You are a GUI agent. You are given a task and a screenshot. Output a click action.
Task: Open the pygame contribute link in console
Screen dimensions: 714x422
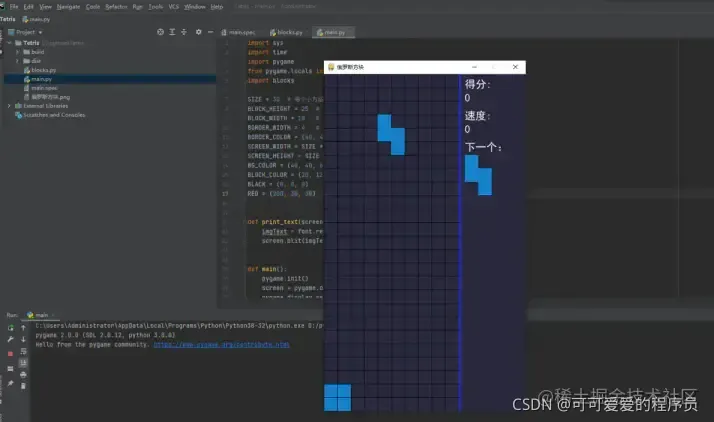click(x=221, y=345)
